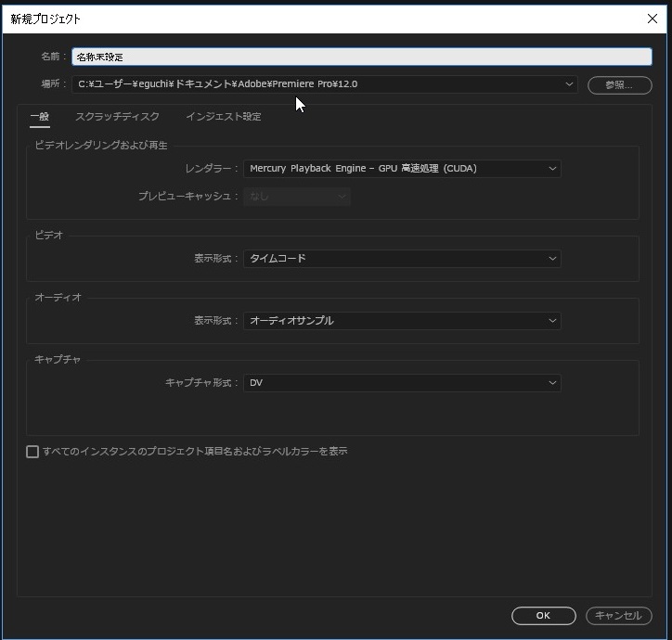Screen dimensions: 672x640
Task: Click the chevron arrow of the レンダラー dropdown
Action: 552,169
